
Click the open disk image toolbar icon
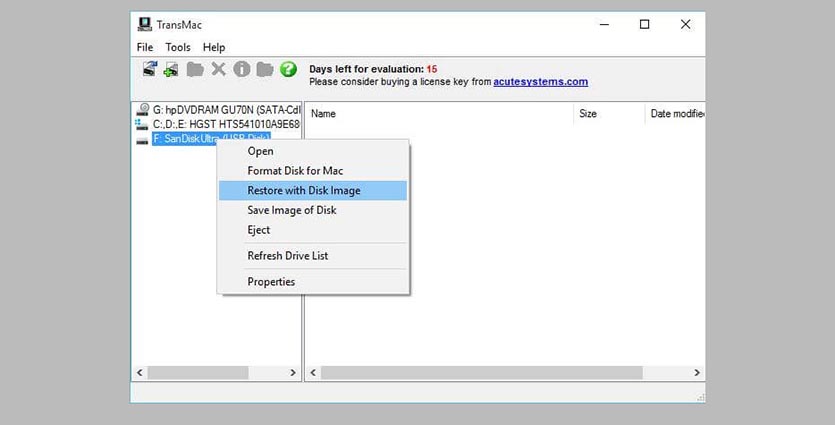coord(149,69)
